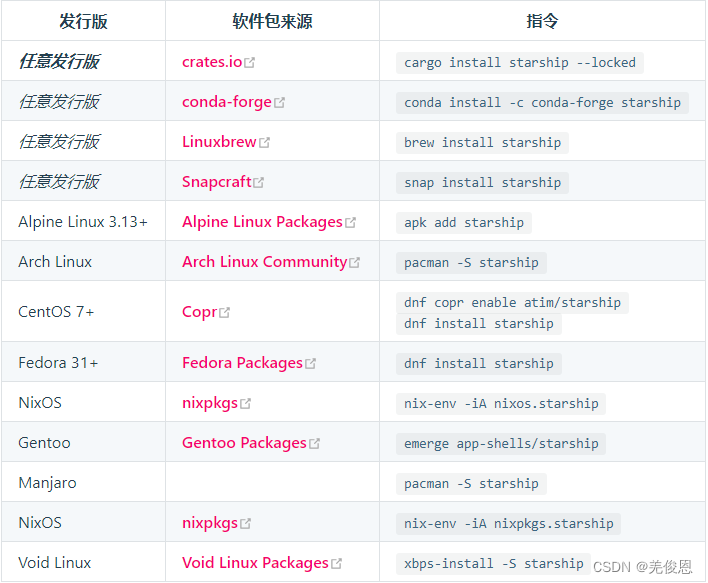Click 'conda install -c conda-forge starship' command
Image resolution: width=708 pixels, height=583 pixels.
pos(542,103)
